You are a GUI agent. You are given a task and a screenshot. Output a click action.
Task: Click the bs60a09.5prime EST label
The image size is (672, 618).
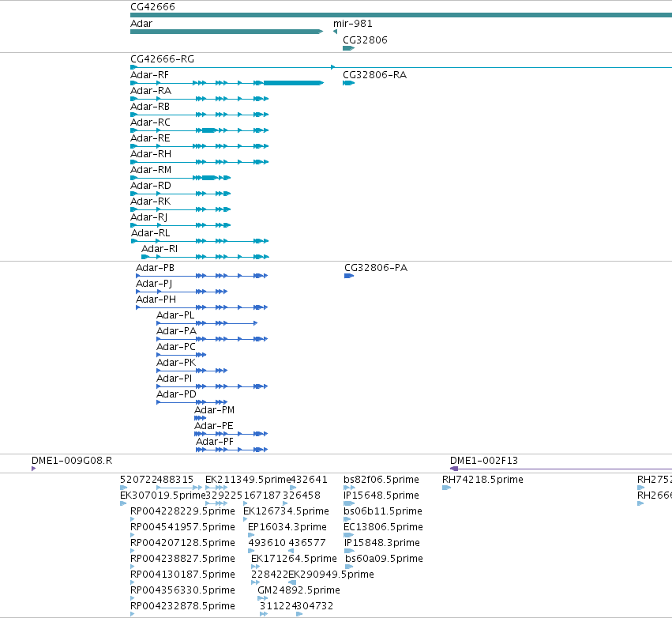384,559
